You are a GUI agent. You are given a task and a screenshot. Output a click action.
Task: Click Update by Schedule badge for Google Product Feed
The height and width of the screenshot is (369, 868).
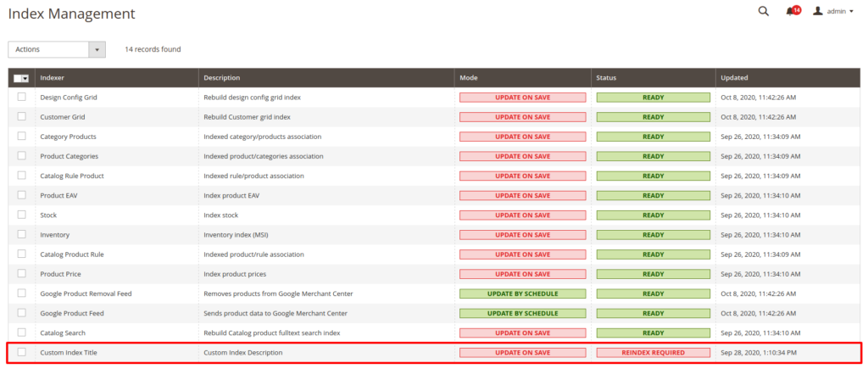point(522,313)
